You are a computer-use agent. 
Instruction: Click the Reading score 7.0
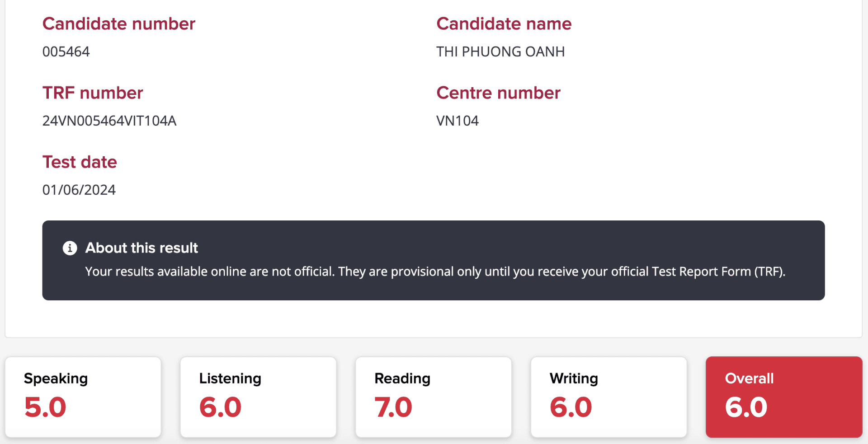pyautogui.click(x=393, y=407)
